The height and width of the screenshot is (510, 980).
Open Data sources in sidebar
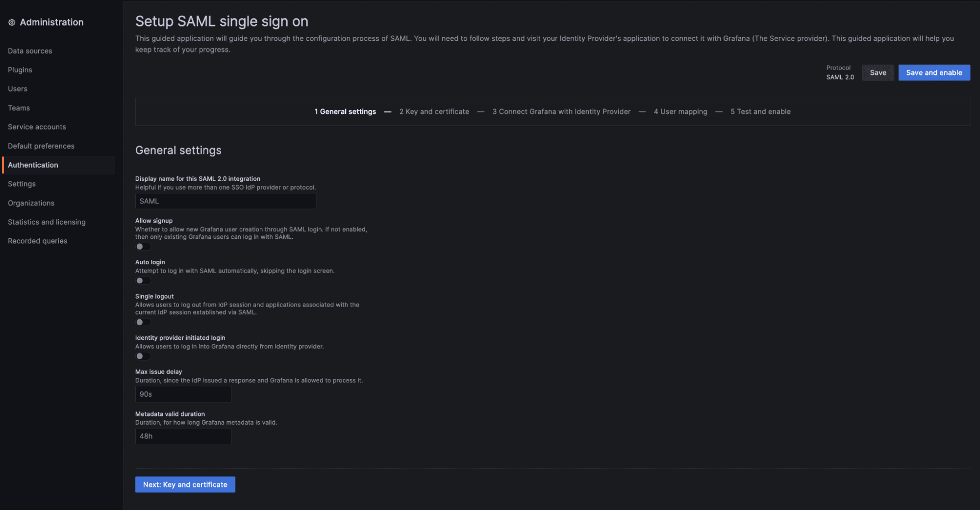pos(30,51)
